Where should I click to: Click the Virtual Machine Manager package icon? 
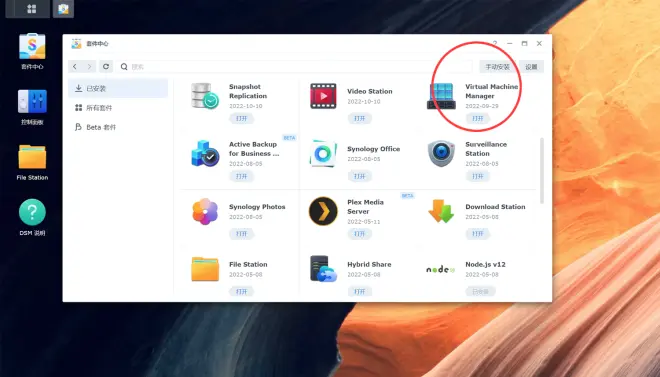(x=441, y=96)
